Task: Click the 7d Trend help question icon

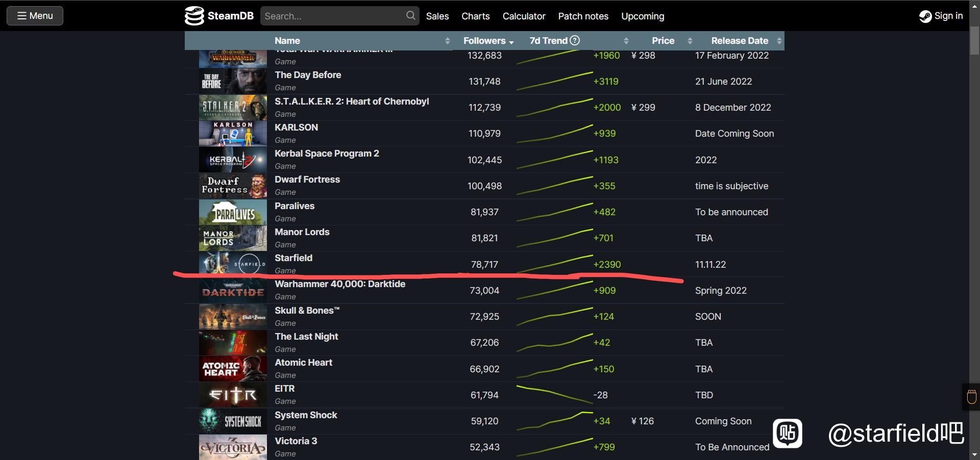Action: coord(575,40)
